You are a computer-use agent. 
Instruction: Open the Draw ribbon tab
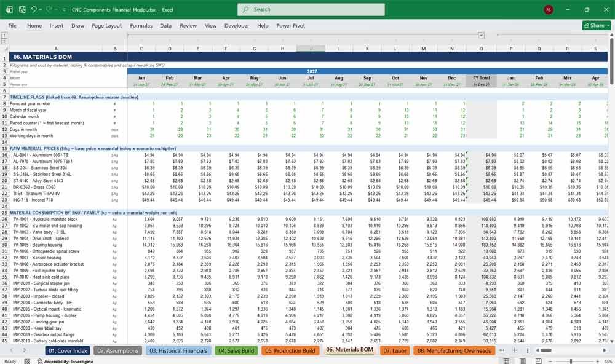(x=77, y=25)
